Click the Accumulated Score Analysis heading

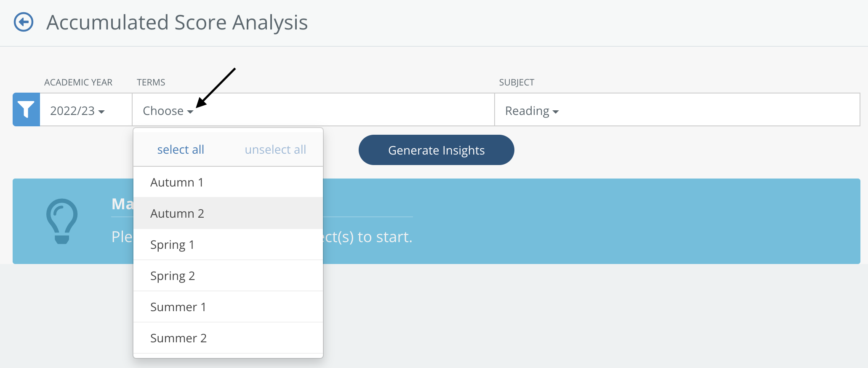click(x=177, y=22)
